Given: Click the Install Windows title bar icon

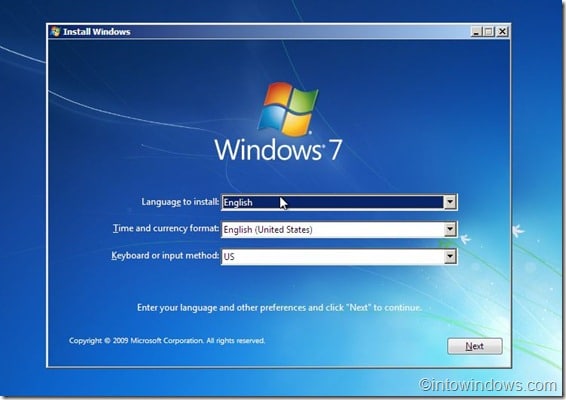Looking at the screenshot, I should pos(55,32).
